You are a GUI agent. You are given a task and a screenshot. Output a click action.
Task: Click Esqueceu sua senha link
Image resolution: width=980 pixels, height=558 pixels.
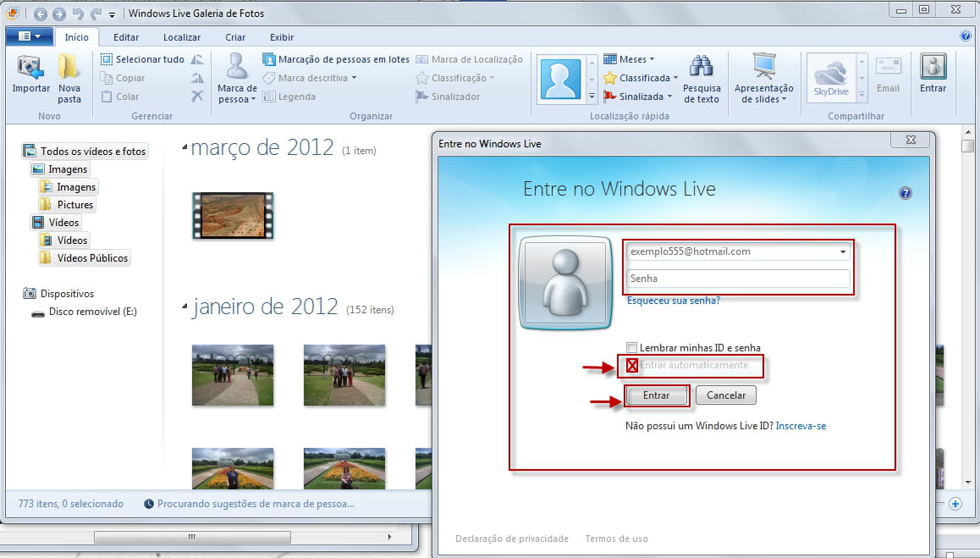tap(673, 301)
